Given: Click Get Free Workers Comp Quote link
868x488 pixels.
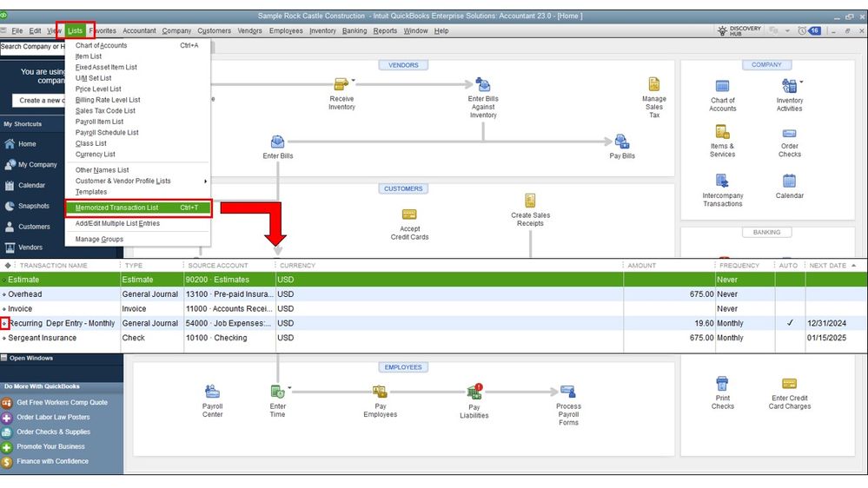Looking at the screenshot, I should pos(62,403).
